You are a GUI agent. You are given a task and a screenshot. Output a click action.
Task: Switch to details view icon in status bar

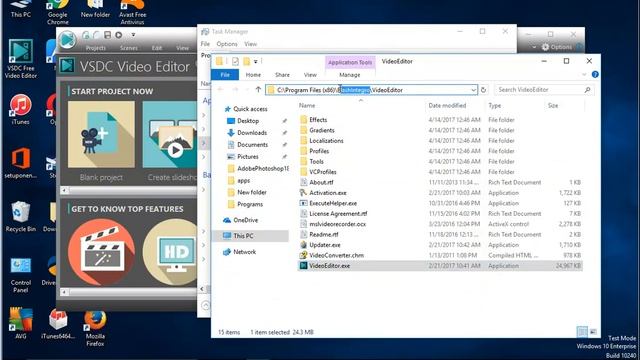pos(582,332)
